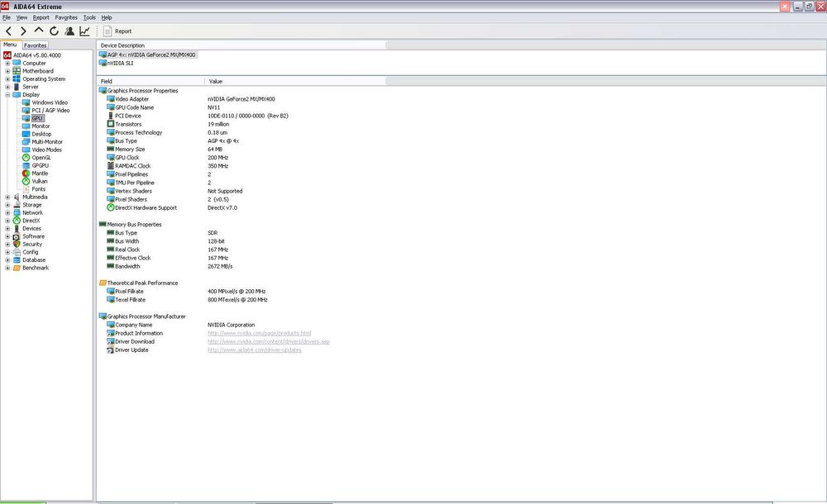
Task: Open the nvidia.com drivers download link
Action: [x=269, y=341]
